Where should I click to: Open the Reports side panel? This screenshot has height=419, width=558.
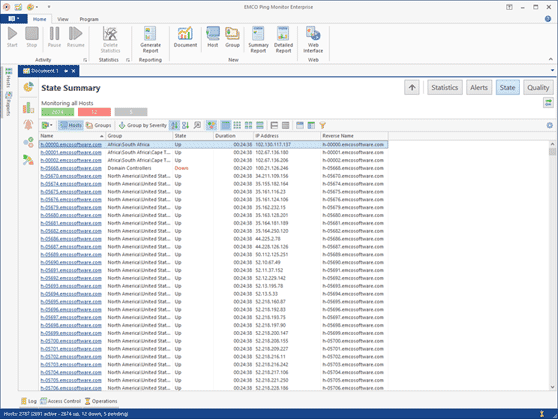click(9, 104)
